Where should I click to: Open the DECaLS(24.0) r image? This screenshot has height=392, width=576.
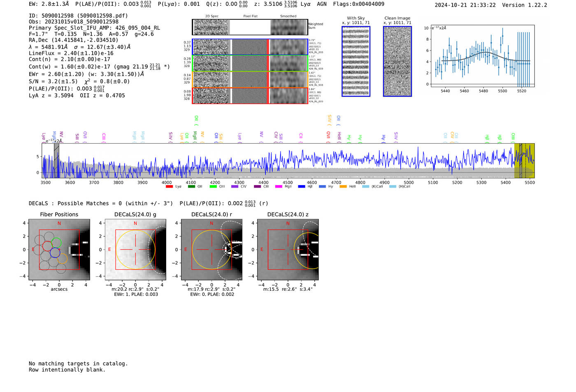pyautogui.click(x=211, y=250)
